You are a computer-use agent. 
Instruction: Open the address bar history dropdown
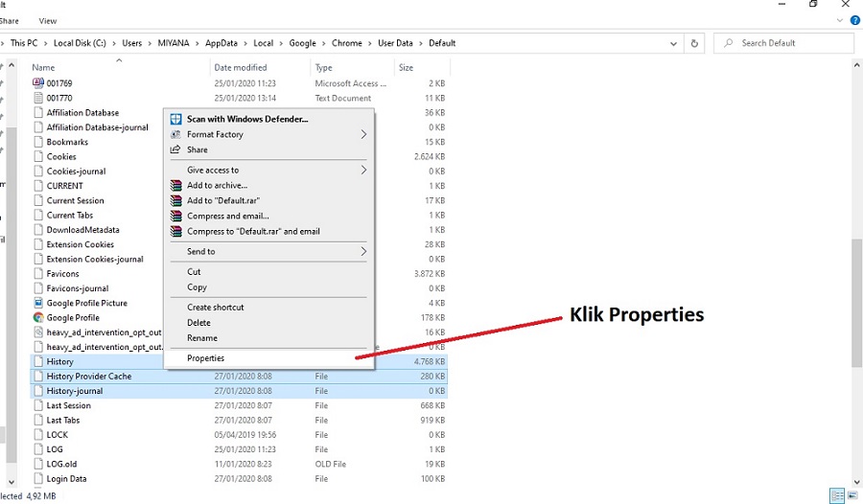tap(673, 43)
